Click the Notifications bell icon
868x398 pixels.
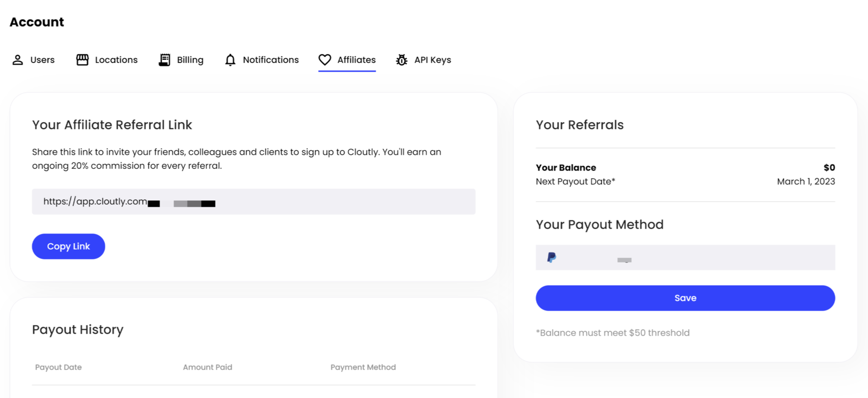231,60
